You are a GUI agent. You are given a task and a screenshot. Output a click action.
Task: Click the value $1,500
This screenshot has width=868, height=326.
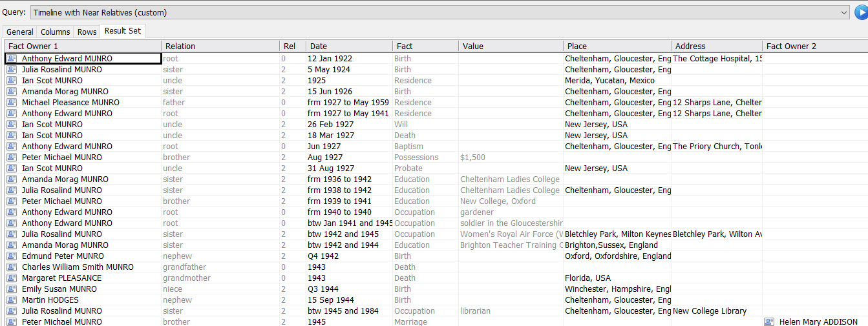(472, 157)
